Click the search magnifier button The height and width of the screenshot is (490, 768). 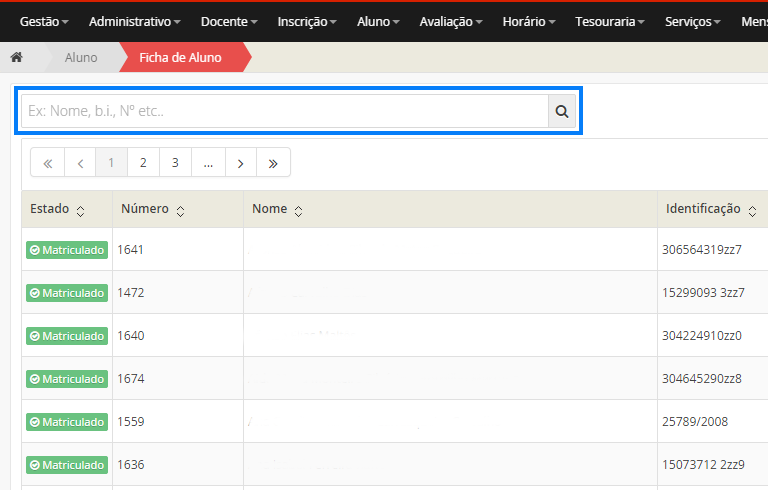(562, 111)
